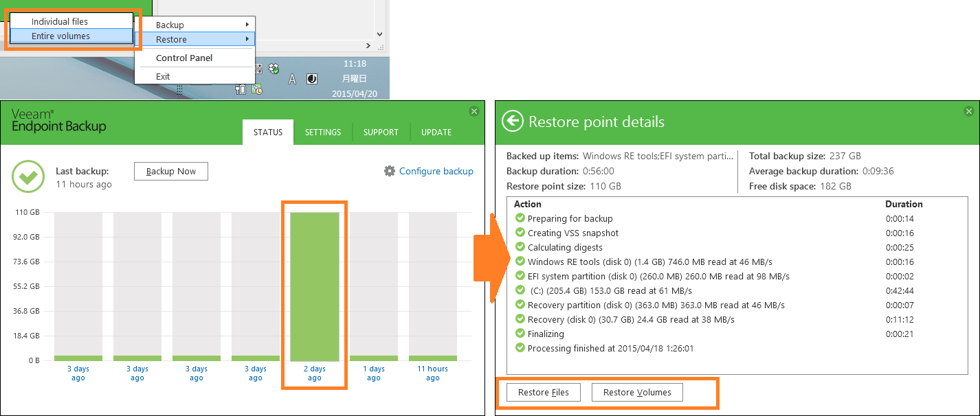Screen dimensions: 980x416
Task: Select the backup bar above '11 hours ago'
Action: point(433,358)
